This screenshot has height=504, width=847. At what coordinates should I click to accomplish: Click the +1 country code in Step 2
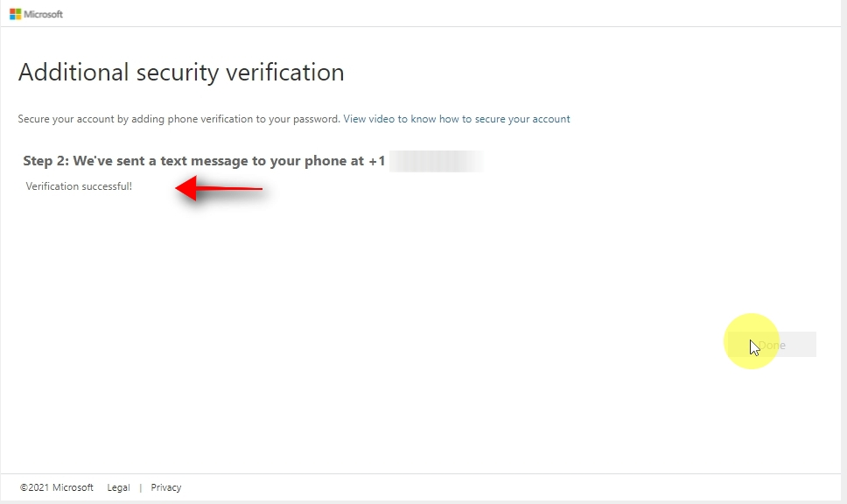click(376, 161)
